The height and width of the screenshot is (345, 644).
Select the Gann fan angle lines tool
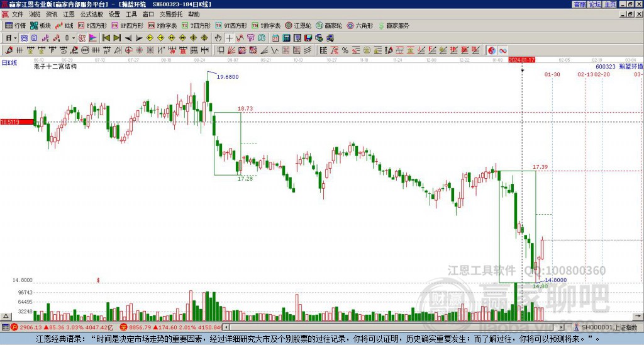pyautogui.click(x=231, y=50)
